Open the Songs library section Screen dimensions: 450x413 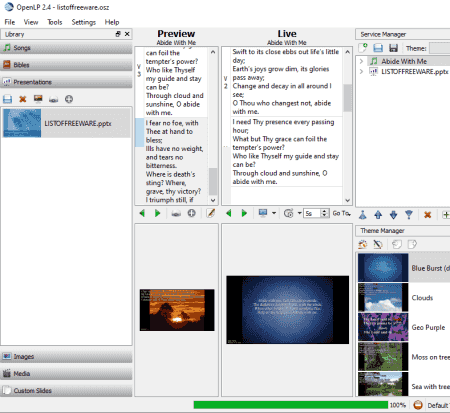[66, 48]
